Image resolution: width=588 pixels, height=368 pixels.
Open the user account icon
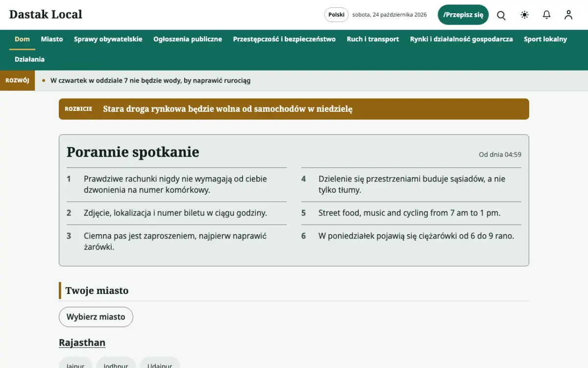(x=568, y=15)
